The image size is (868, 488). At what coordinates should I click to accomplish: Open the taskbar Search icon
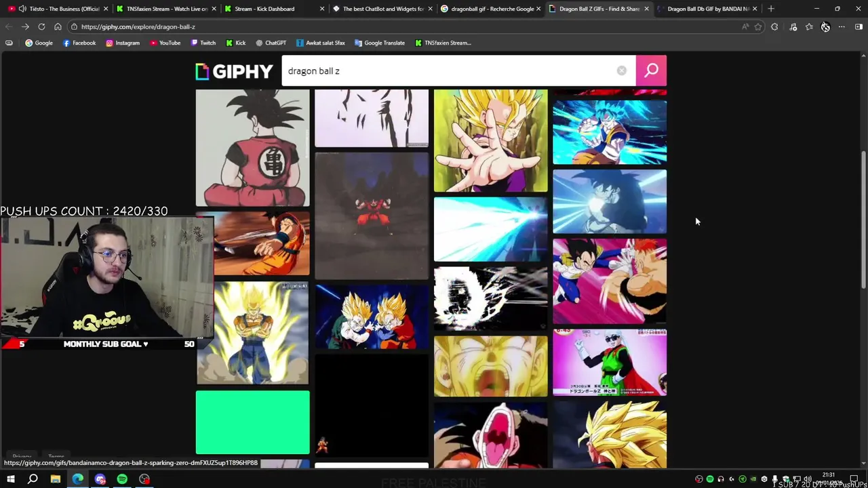point(33,479)
